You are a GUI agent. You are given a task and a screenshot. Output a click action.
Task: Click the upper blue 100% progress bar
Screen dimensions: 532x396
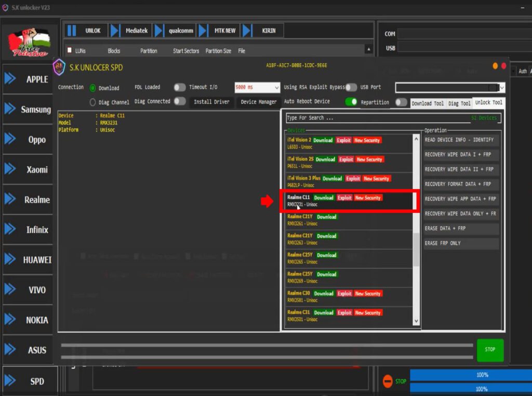pyautogui.click(x=471, y=375)
